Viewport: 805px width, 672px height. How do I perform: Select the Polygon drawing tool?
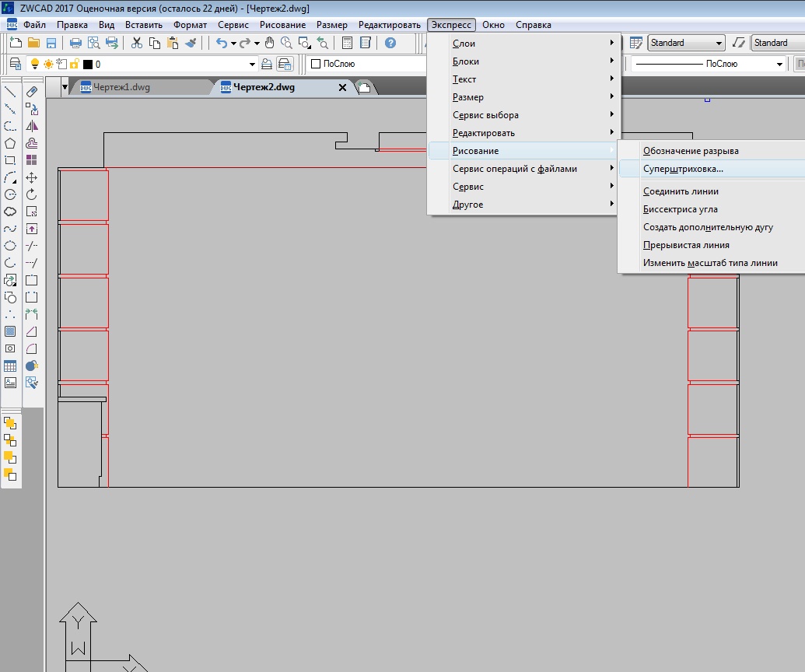10,143
